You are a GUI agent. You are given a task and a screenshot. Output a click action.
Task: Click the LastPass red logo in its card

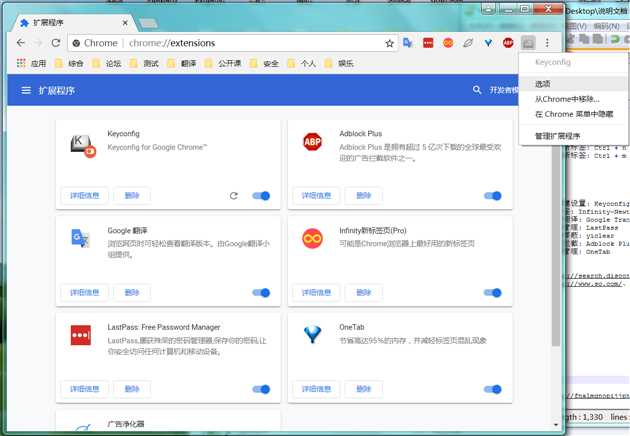point(81,335)
